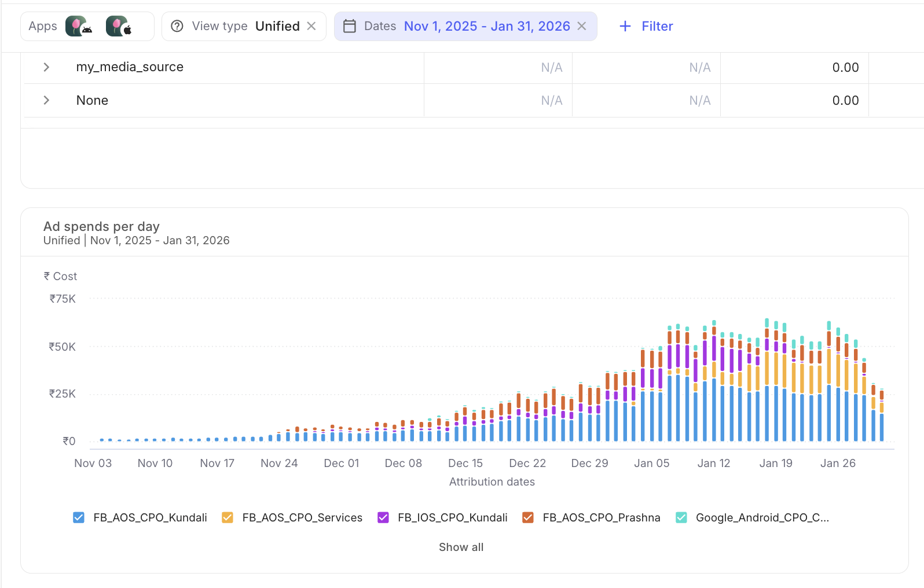Open the View type Unified selector

244,26
